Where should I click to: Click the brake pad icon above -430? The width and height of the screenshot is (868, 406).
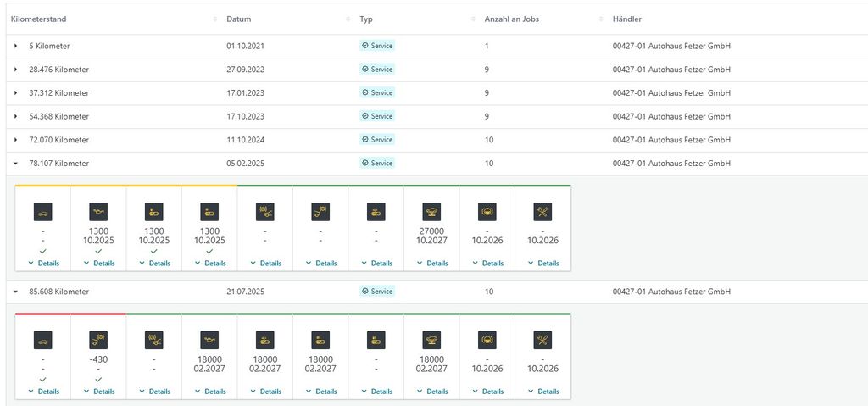pyautogui.click(x=98, y=340)
